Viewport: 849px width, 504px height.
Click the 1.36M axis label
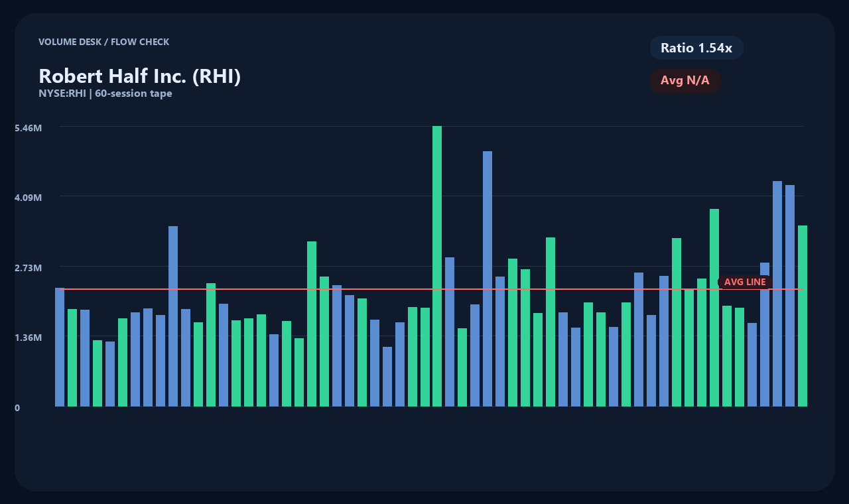(29, 338)
